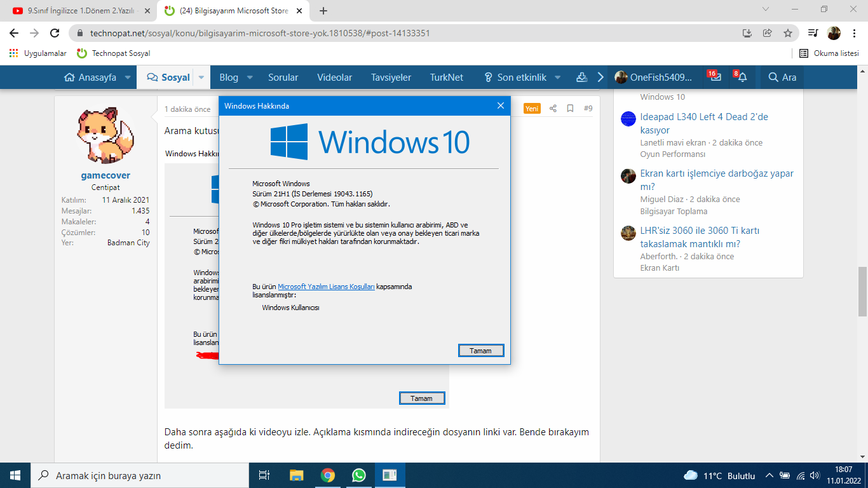Viewport: 868px width, 488px height.
Task: Open the alerts bell with 8 badge
Action: click(741, 77)
